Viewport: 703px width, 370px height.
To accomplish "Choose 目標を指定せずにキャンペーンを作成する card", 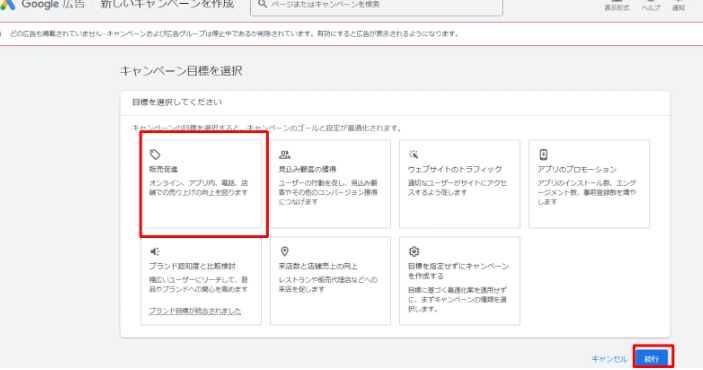I will pyautogui.click(x=460, y=281).
